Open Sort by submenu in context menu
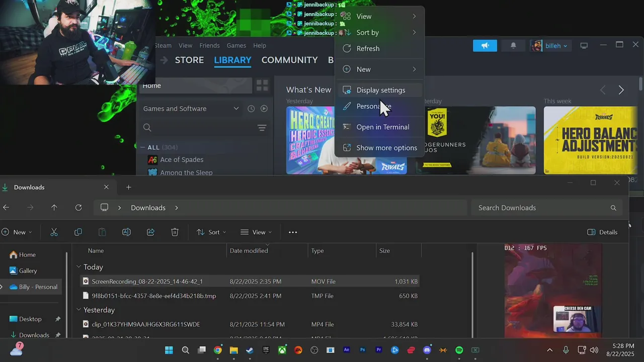The width and height of the screenshot is (644, 362). coord(380,33)
